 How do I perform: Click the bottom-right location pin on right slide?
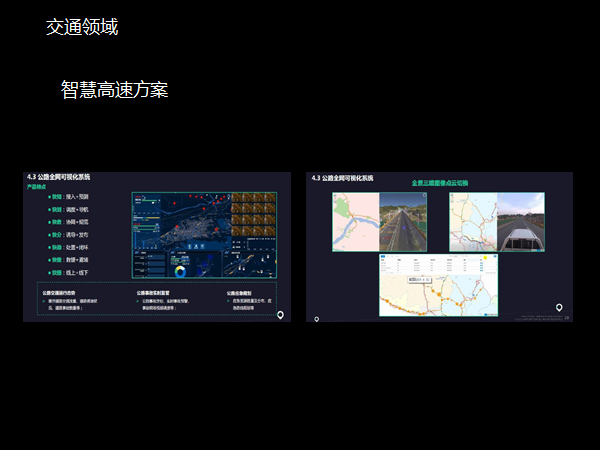coord(559,308)
